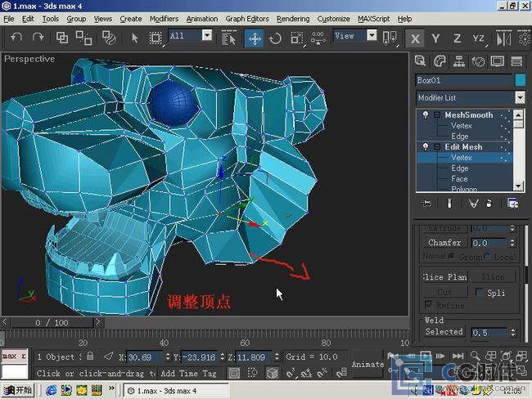Click the Pin Stack icon

point(426,203)
